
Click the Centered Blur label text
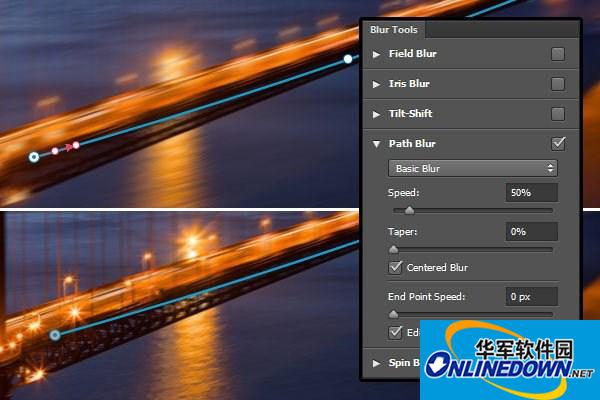437,268
